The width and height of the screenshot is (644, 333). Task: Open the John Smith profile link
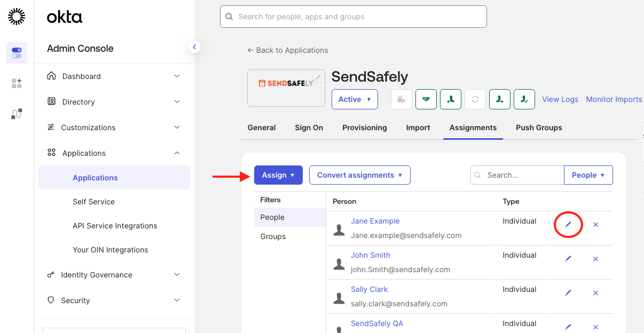click(x=371, y=255)
